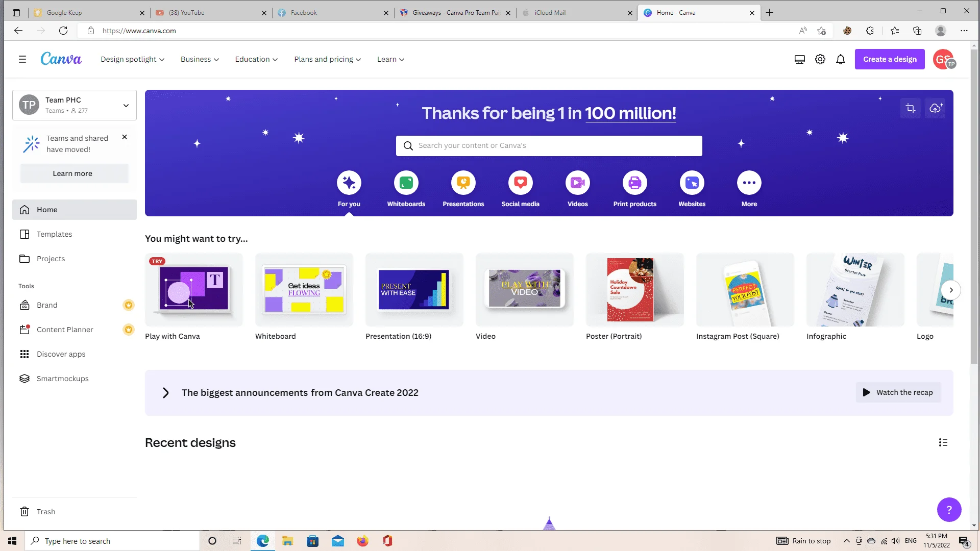Open Video design thumbnail
This screenshot has width=980, height=551.
(525, 290)
